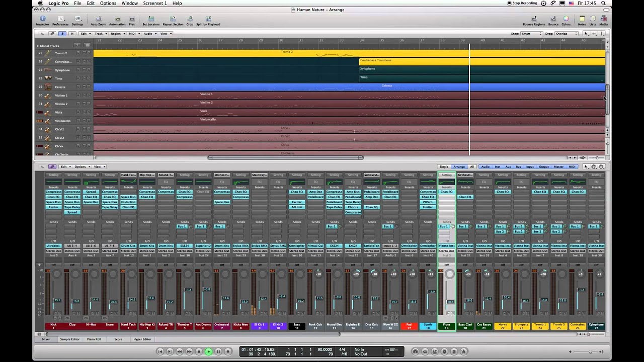Open arrange Track local menu
Screen dimensions: 644x362
click(100, 34)
